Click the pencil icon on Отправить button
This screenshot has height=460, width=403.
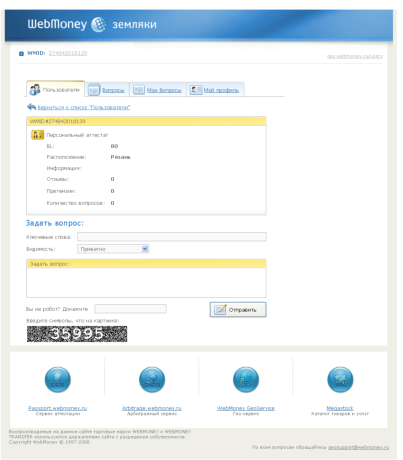(x=220, y=310)
